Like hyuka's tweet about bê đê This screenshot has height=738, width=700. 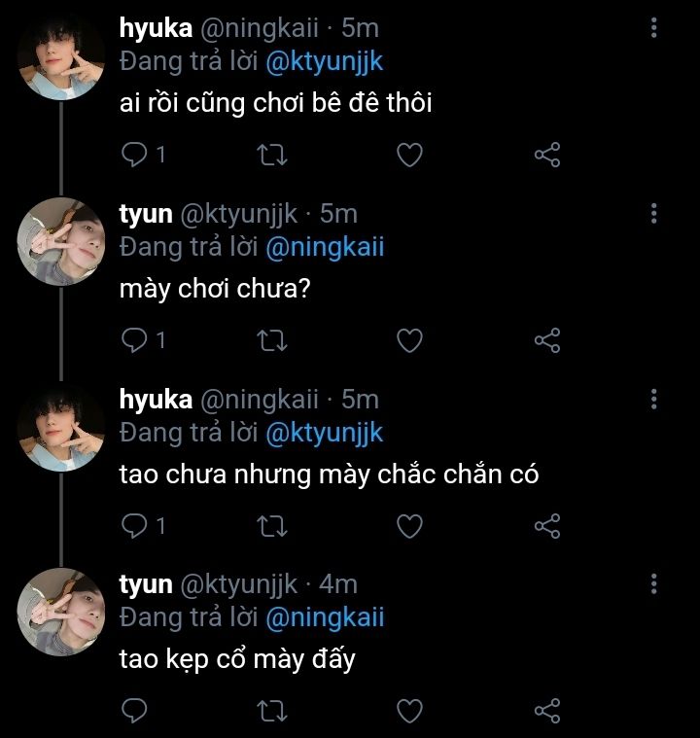[410, 155]
